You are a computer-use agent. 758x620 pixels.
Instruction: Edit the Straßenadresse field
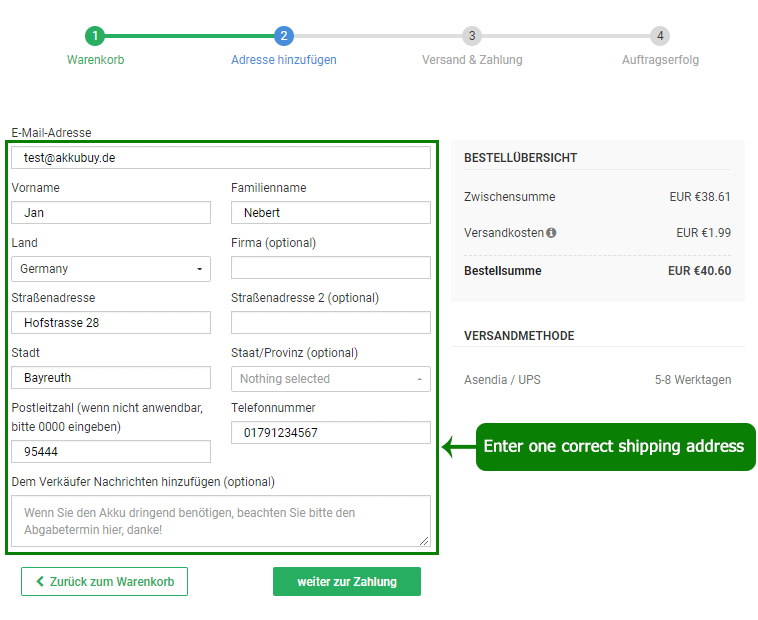[x=111, y=323]
